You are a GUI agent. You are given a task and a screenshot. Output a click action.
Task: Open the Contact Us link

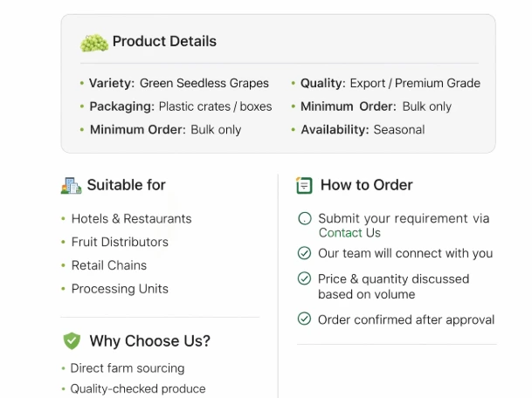[349, 233]
